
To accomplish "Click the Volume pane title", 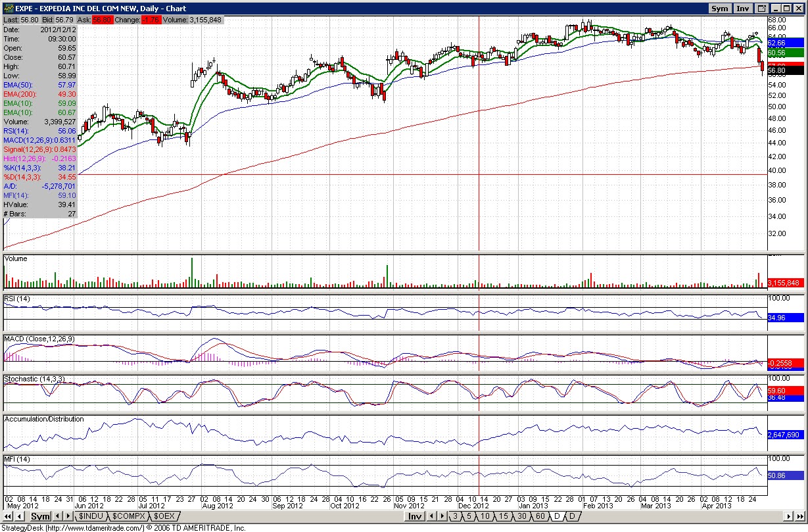I will pos(16,258).
